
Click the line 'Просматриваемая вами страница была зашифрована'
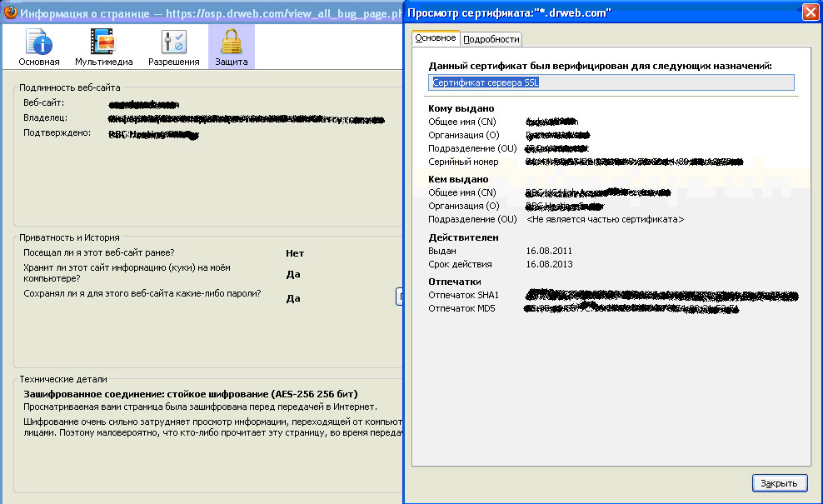[x=200, y=407]
